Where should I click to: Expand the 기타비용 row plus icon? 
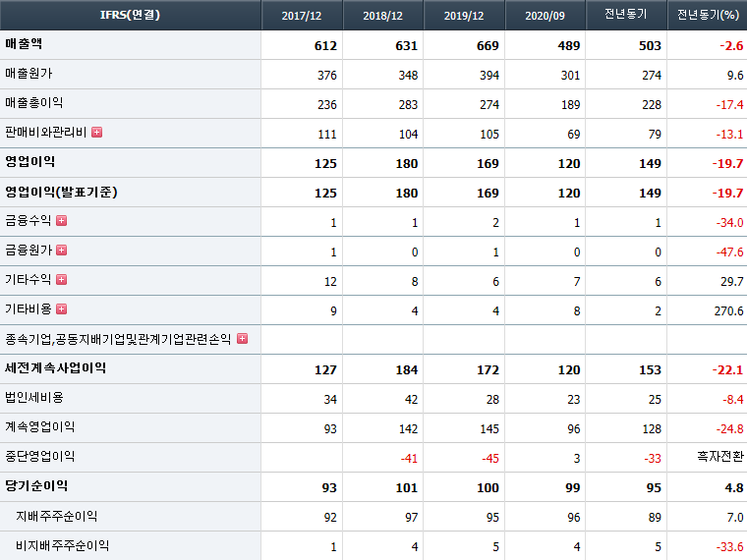coord(62,309)
